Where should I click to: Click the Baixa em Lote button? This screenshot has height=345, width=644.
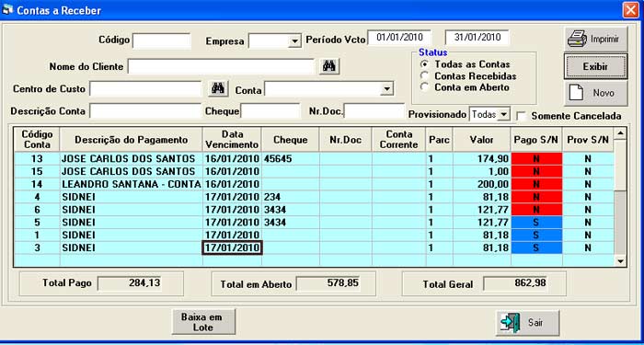203,322
